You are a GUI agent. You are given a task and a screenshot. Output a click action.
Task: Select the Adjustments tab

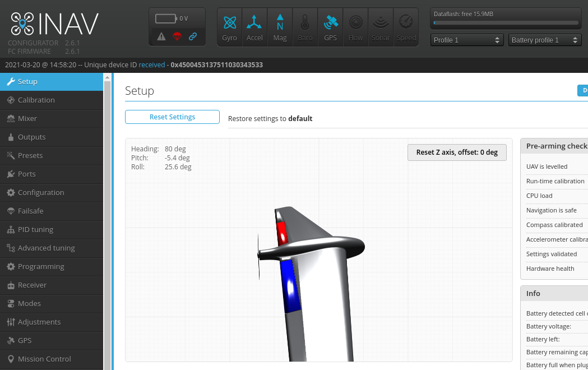pos(52,322)
